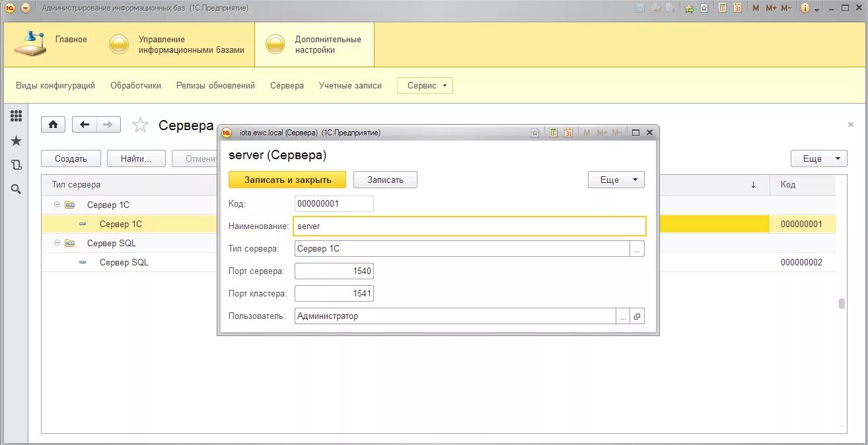Open selection for Тип сервера ellipsis button

(637, 249)
